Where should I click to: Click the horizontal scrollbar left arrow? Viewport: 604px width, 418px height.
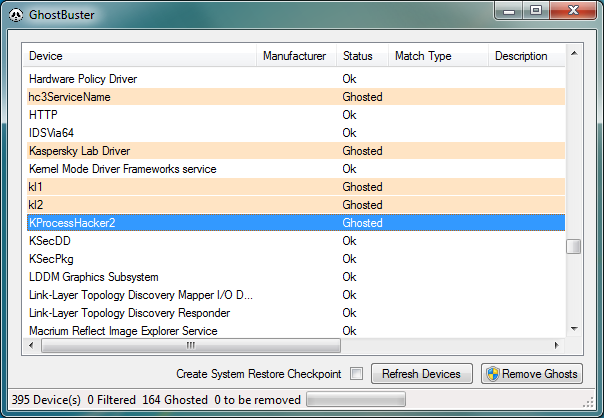31,345
